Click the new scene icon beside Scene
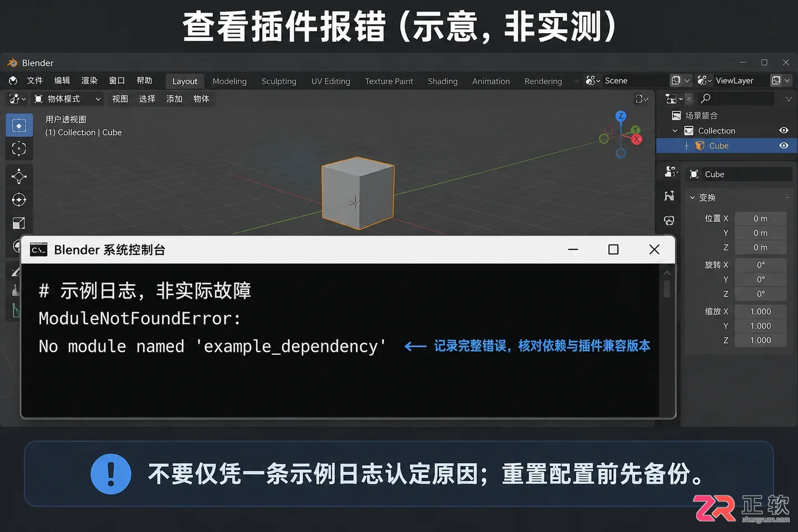 tap(676, 81)
